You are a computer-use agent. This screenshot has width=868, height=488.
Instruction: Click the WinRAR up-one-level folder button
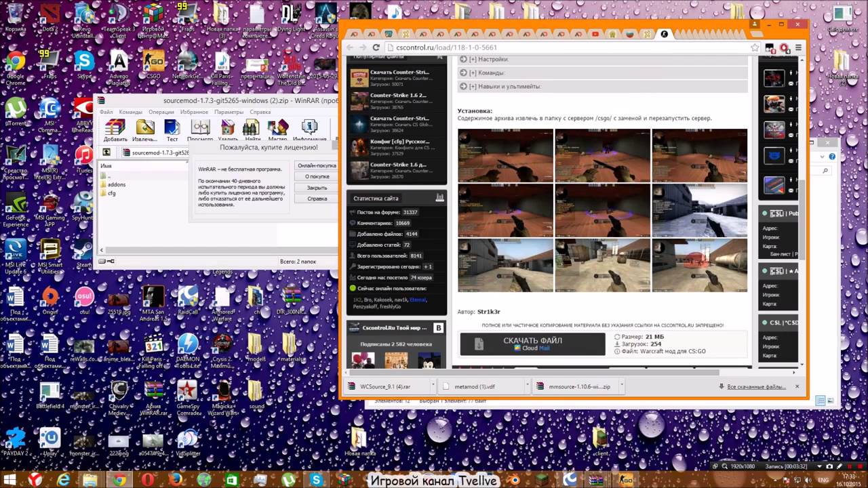(x=106, y=152)
